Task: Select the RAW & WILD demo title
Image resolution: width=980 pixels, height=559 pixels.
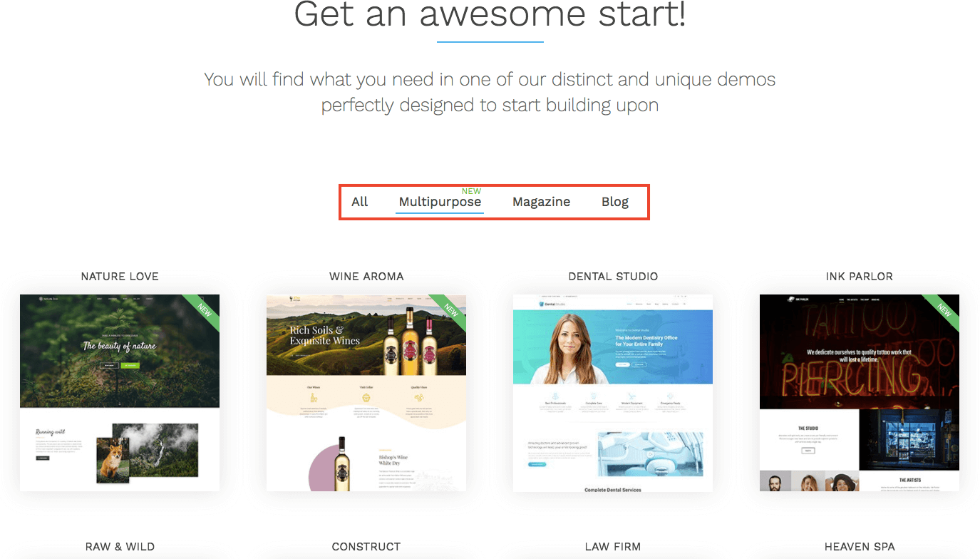Action: pyautogui.click(x=120, y=547)
